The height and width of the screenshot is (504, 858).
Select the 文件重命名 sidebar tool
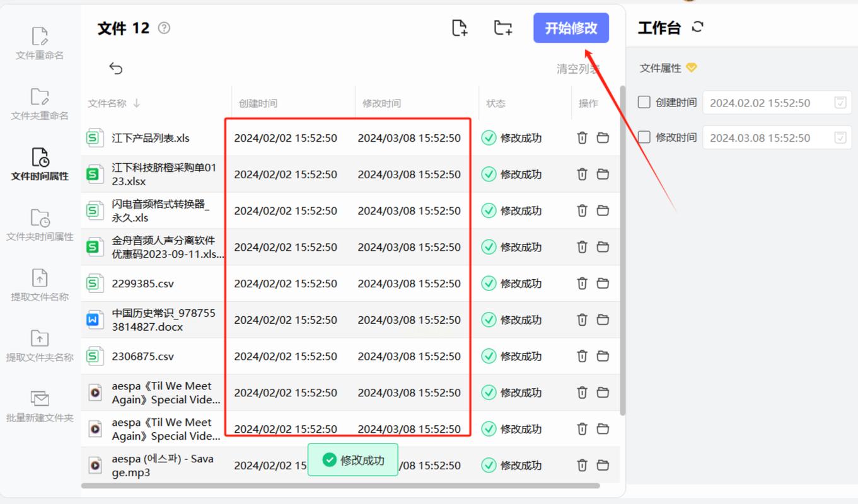[x=39, y=42]
